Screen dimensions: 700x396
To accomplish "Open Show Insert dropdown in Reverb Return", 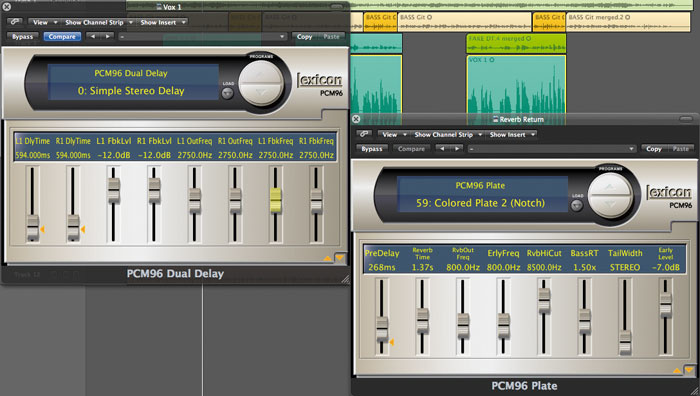I will [512, 134].
